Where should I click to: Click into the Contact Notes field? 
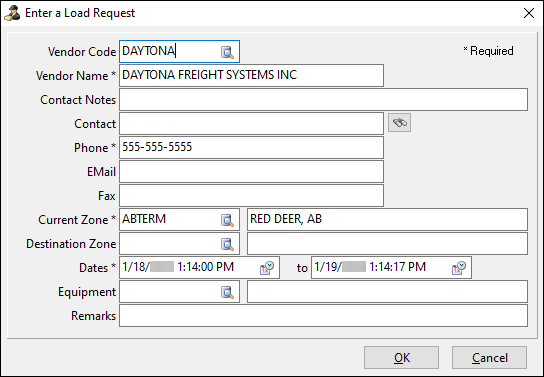point(323,100)
